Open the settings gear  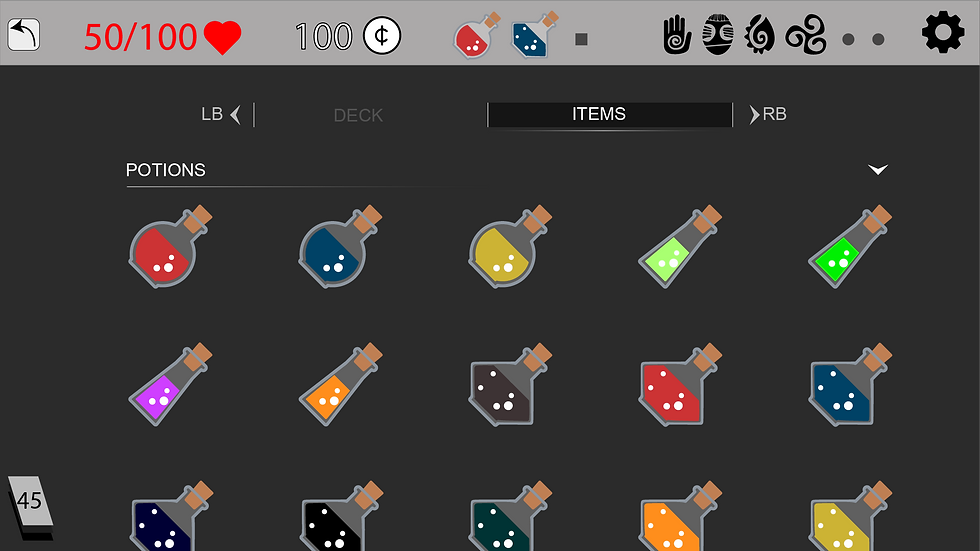tap(943, 32)
